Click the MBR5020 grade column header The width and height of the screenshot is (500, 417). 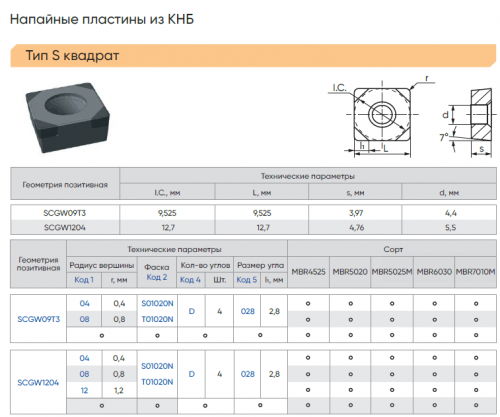(x=350, y=272)
